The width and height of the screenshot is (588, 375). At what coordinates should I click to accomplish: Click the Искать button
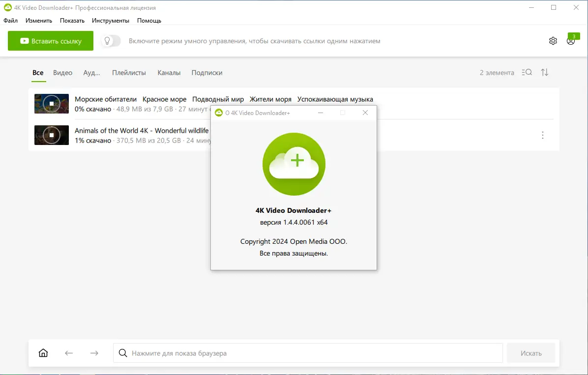(531, 353)
